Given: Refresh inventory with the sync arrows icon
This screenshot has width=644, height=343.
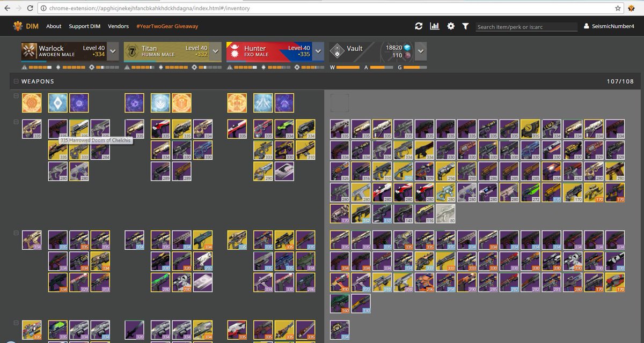Looking at the screenshot, I should click(419, 26).
